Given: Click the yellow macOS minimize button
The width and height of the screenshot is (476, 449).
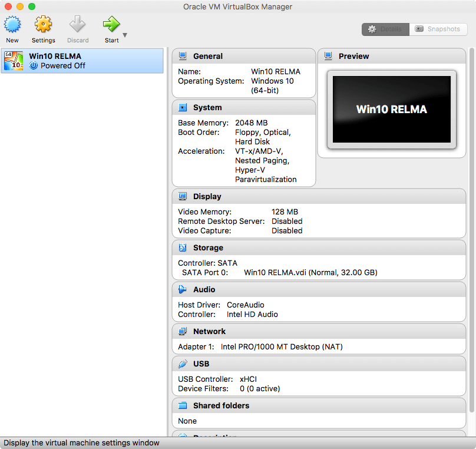Looking at the screenshot, I should (20, 6).
